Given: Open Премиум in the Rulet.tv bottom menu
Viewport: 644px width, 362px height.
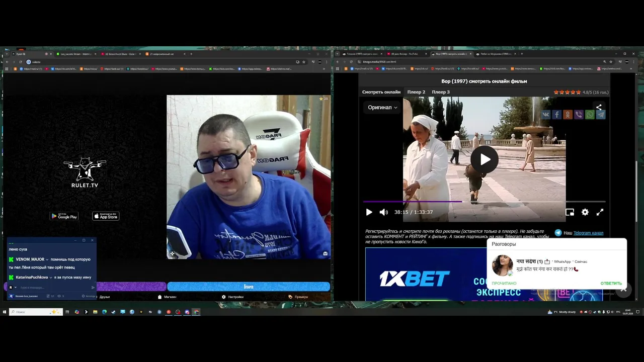Looking at the screenshot, I should point(298,297).
